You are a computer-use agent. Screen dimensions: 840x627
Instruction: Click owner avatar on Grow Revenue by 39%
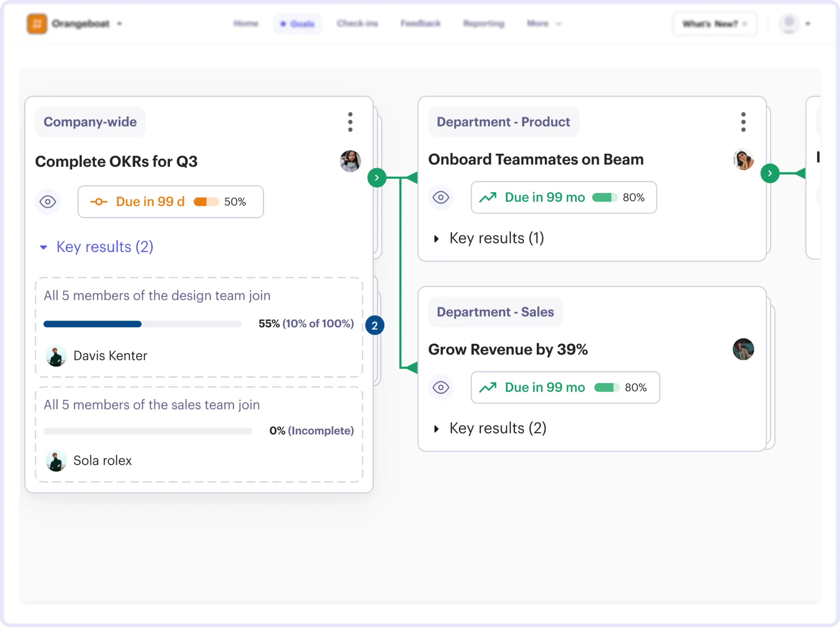[x=743, y=349]
